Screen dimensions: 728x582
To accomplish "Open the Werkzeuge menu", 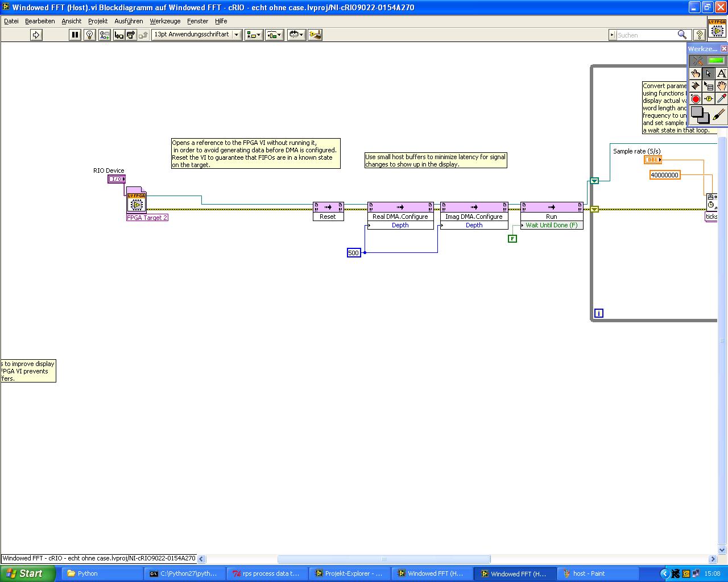I will coord(165,21).
